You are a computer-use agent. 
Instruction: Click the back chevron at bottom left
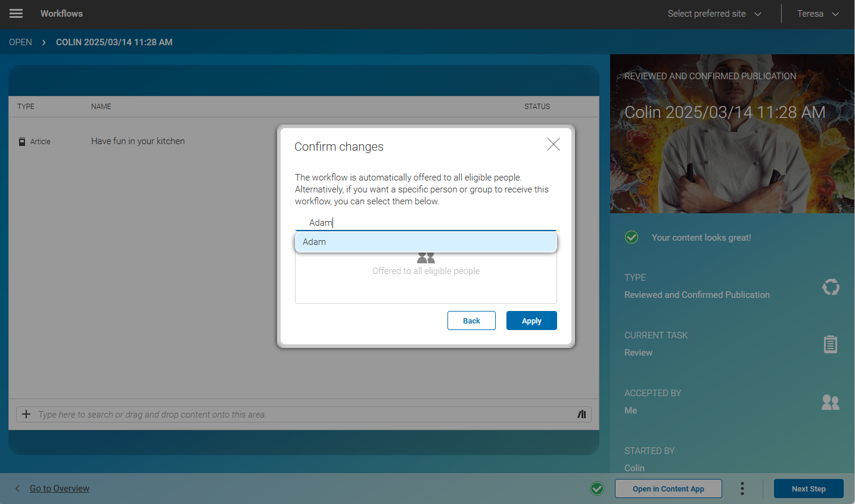click(x=17, y=488)
